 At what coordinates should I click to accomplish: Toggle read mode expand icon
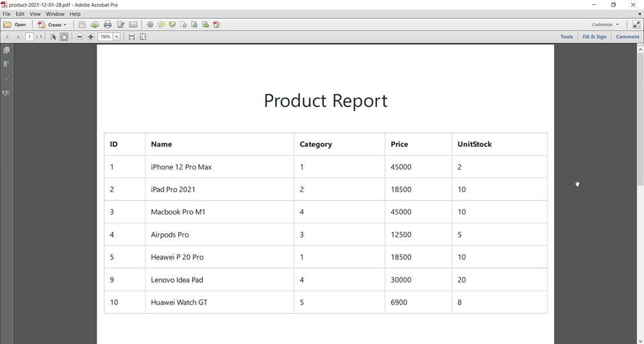pyautogui.click(x=636, y=25)
